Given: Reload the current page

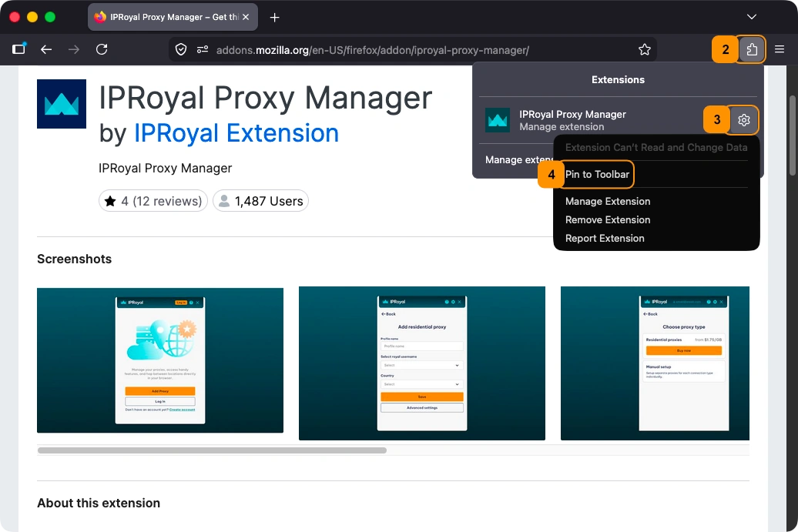Looking at the screenshot, I should pos(102,49).
